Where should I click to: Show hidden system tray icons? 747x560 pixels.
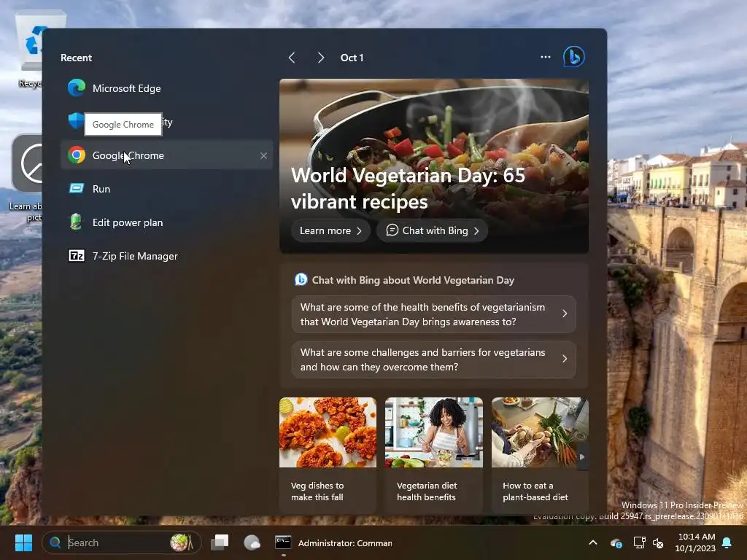pos(593,542)
